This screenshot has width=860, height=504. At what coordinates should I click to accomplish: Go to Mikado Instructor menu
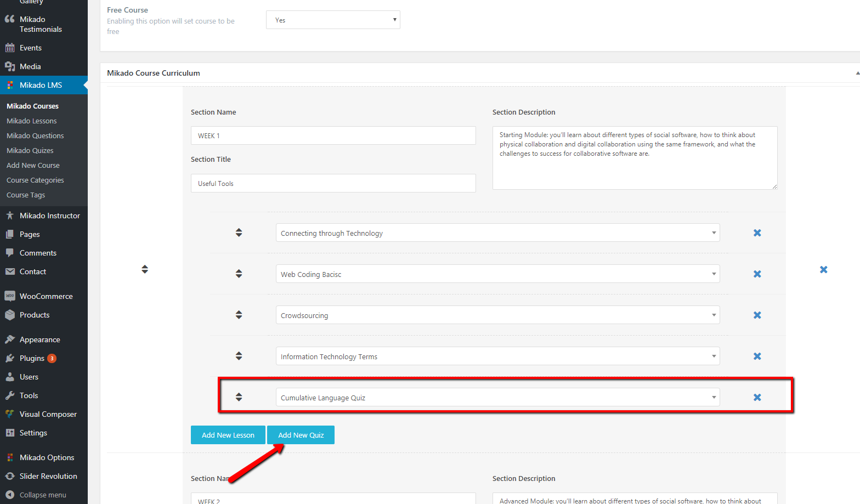pos(44,216)
